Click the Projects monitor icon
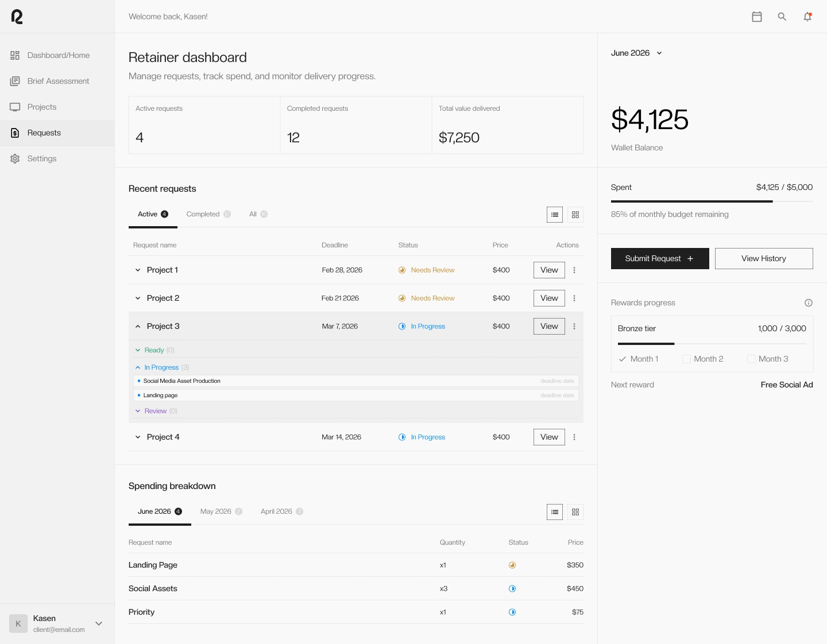Viewport: 827px width, 644px height. click(x=15, y=107)
